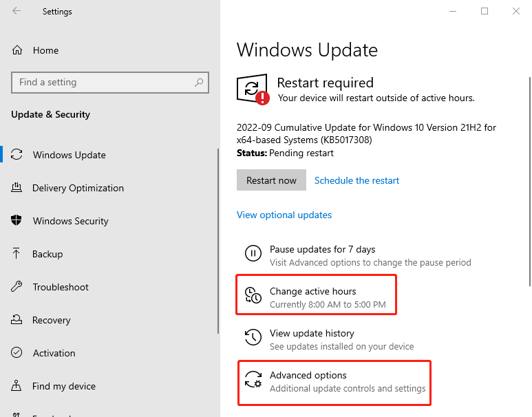Open View optional updates link
532x417 pixels.
pyautogui.click(x=284, y=215)
